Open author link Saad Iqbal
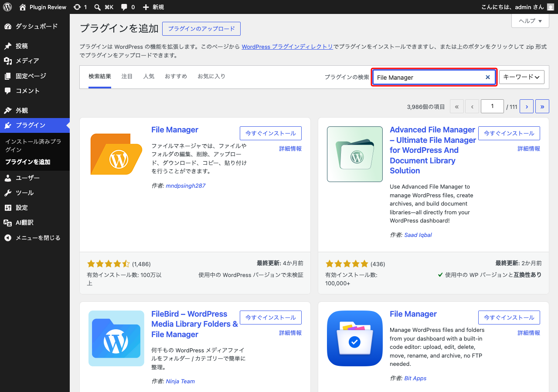The image size is (558, 392). [418, 235]
